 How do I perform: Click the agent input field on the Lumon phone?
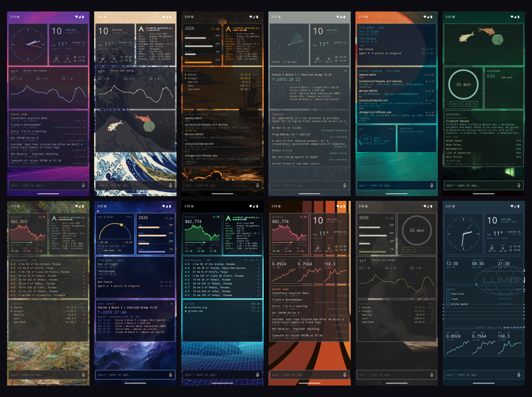(x=484, y=375)
